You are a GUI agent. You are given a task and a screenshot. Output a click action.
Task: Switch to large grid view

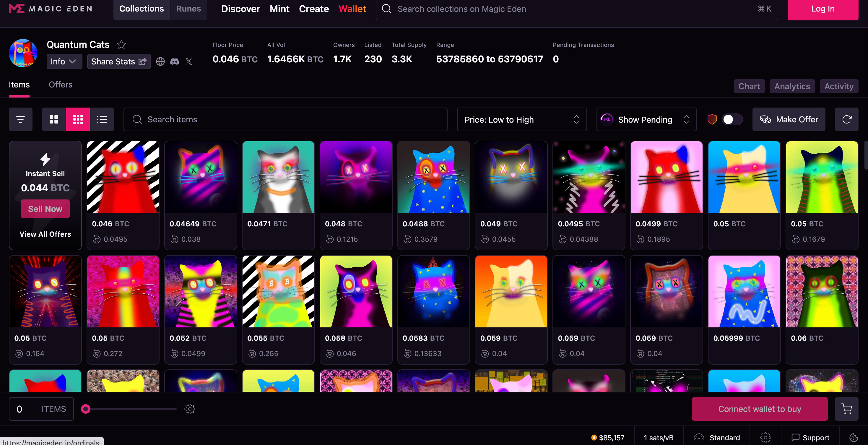[54, 119]
